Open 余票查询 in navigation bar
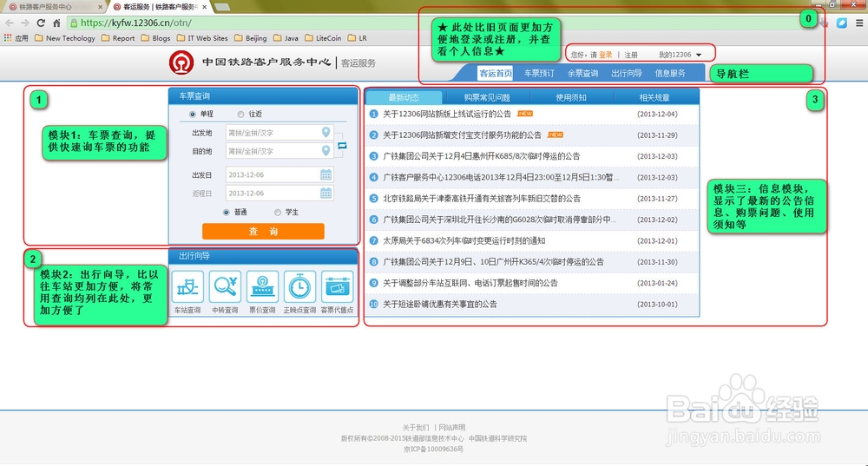The image size is (868, 466). pyautogui.click(x=583, y=73)
